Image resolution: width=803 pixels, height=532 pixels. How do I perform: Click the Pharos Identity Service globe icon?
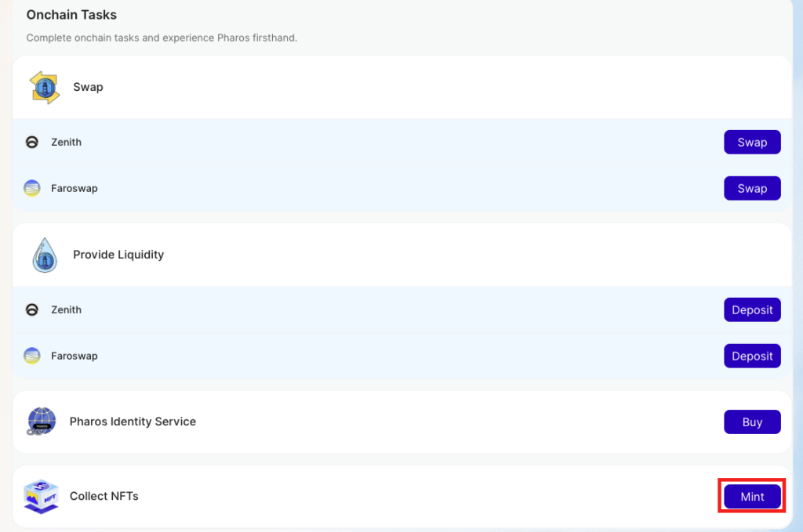point(42,422)
